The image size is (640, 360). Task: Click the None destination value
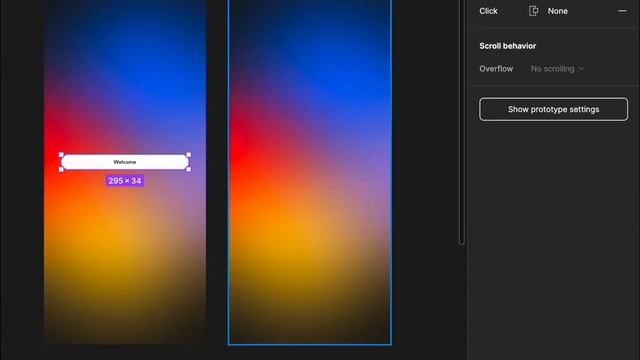pyautogui.click(x=558, y=11)
